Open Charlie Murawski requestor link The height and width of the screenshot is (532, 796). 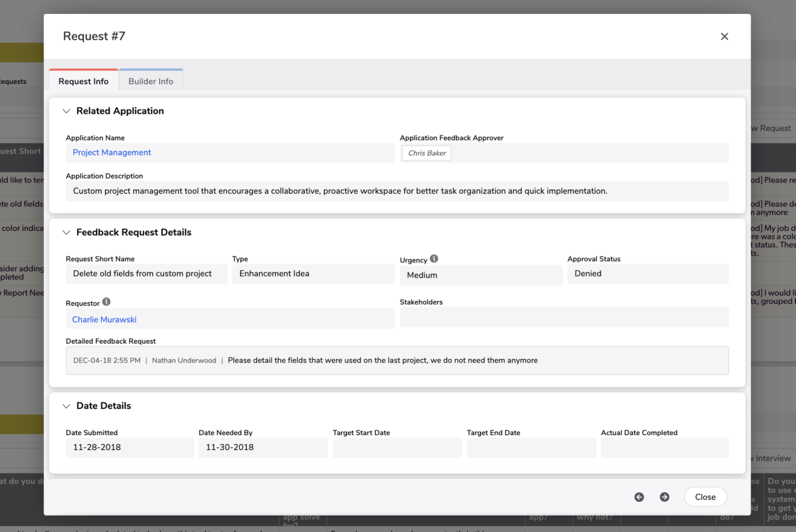point(104,320)
